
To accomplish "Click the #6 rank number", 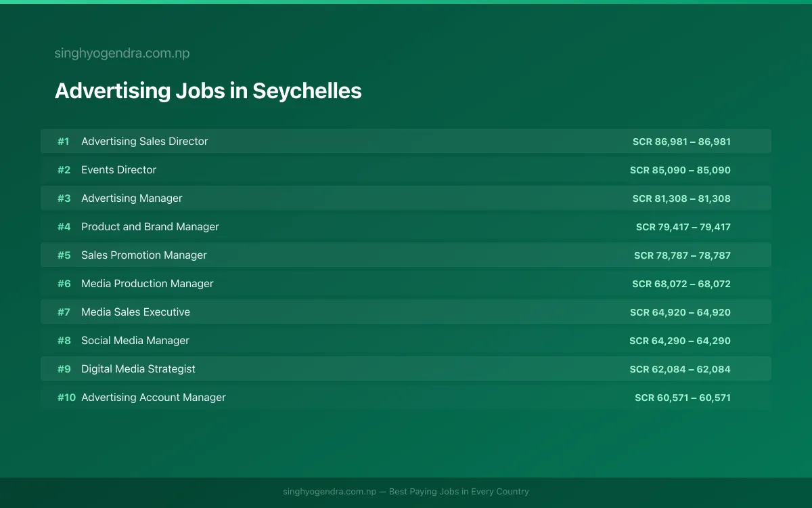I will coord(64,284).
